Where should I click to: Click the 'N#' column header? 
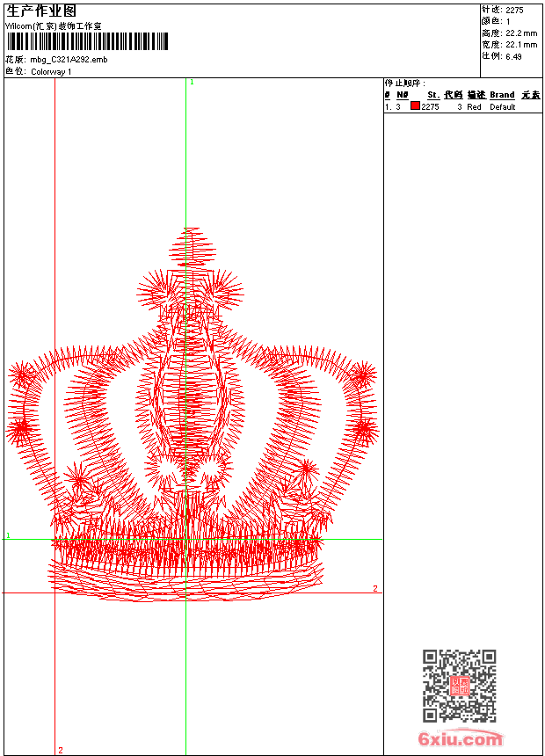point(403,95)
